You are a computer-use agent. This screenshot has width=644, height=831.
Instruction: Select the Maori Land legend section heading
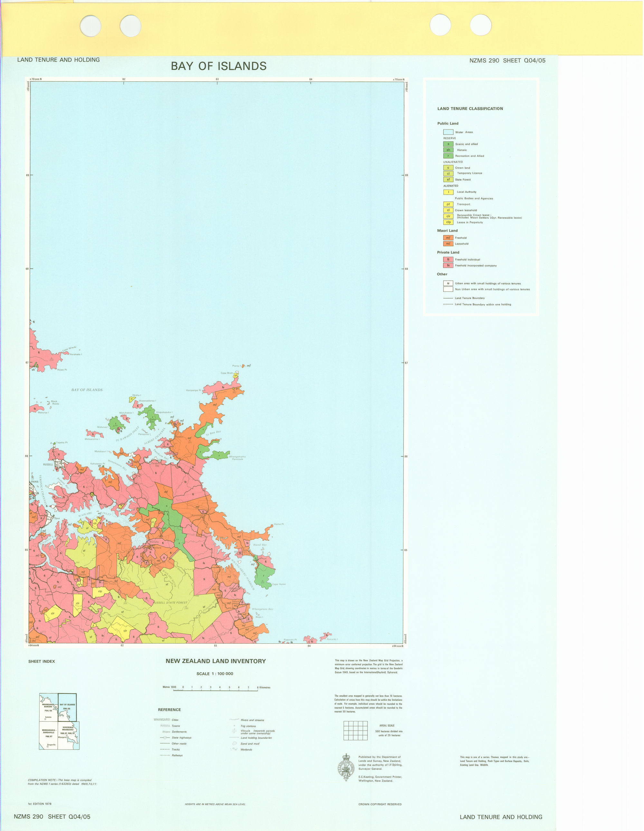448,230
